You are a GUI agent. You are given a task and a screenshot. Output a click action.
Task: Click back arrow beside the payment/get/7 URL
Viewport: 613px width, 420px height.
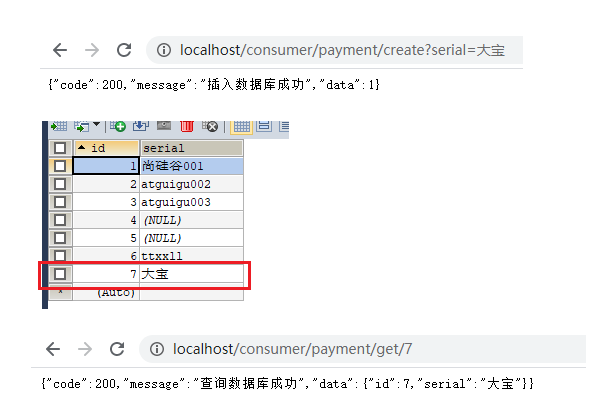coord(53,349)
